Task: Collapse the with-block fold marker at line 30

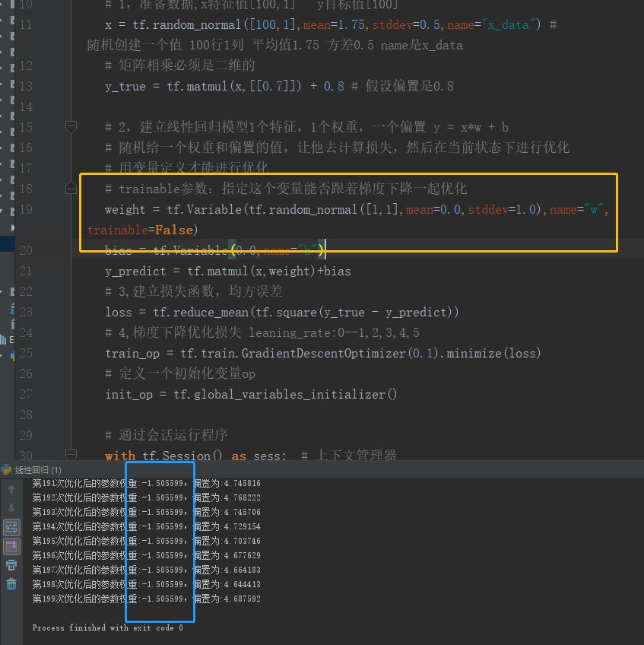Action: pos(71,455)
